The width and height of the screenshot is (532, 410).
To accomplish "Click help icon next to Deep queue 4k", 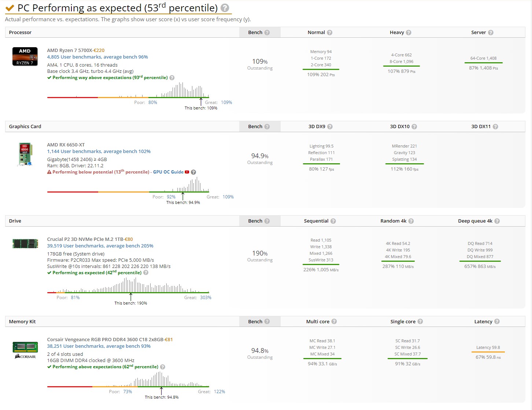I will (x=497, y=221).
